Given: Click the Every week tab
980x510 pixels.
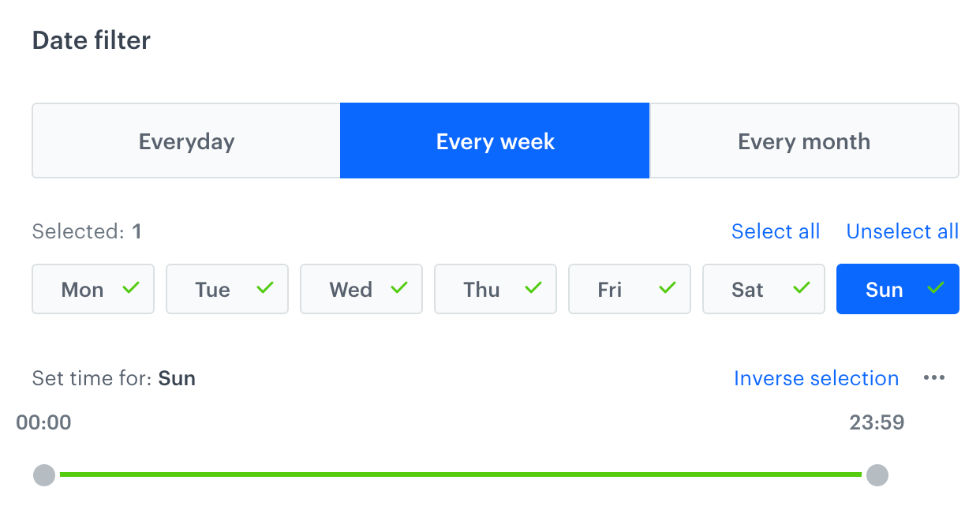Looking at the screenshot, I should point(495,141).
